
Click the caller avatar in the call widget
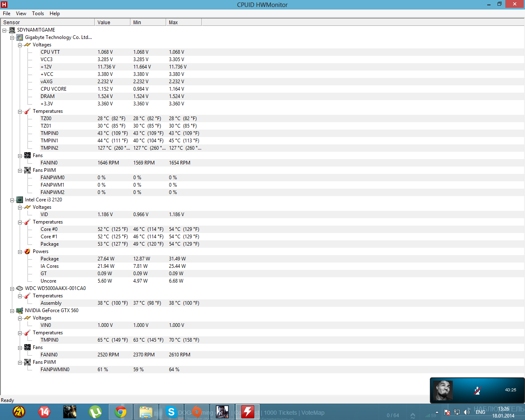click(443, 390)
